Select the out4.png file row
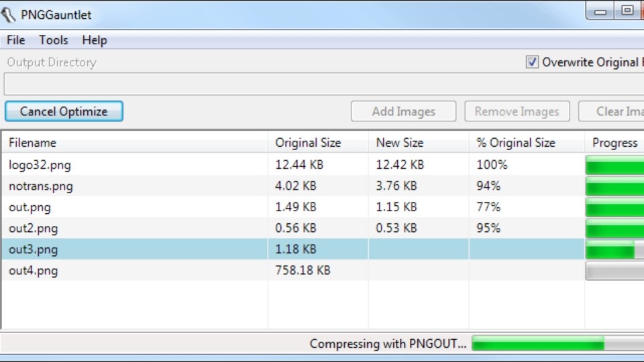The width and height of the screenshot is (644, 362). coord(323,270)
